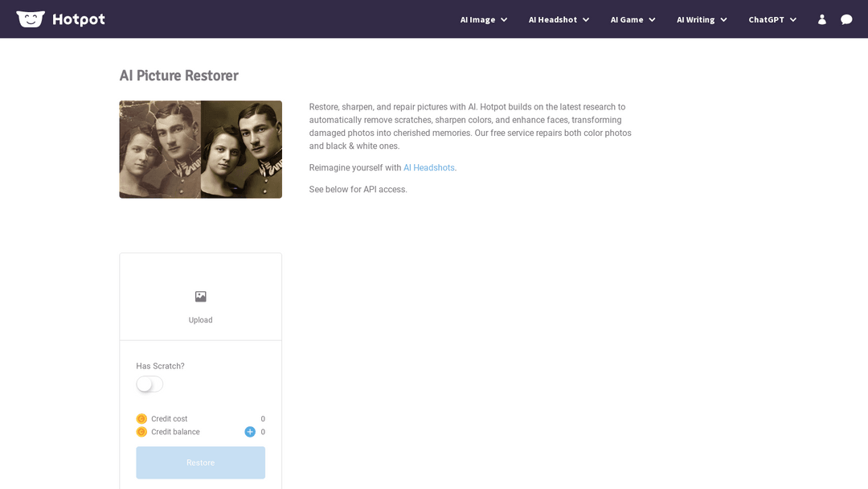Open the user account profile icon
The image size is (868, 489).
coord(821,19)
